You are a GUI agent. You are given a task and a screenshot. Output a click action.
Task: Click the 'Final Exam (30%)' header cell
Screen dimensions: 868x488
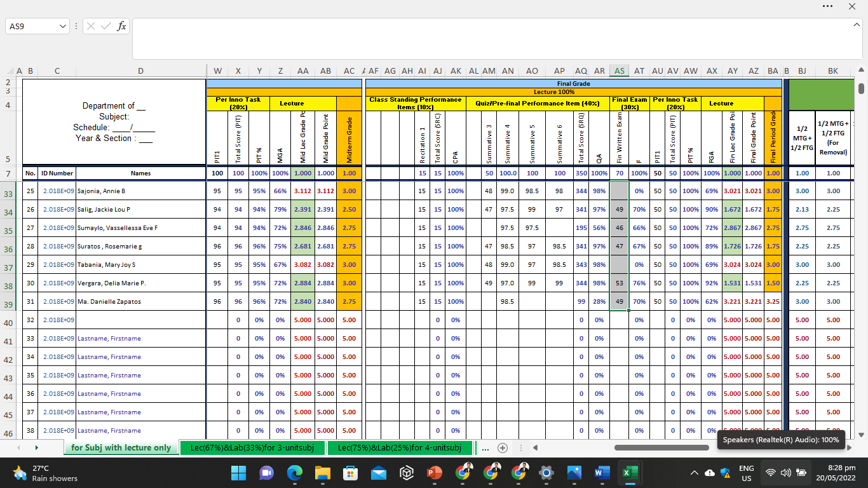point(629,103)
